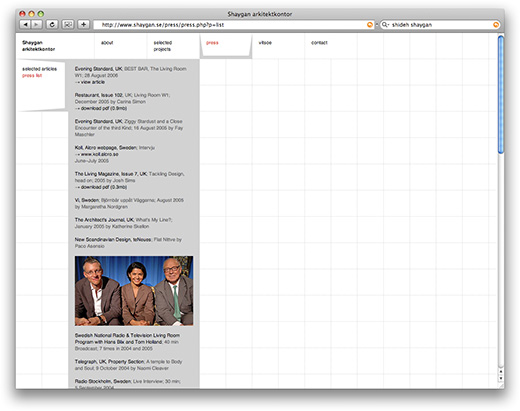This screenshot has width=520, height=411.
Task: Open the selected projects tab
Action: (163, 46)
